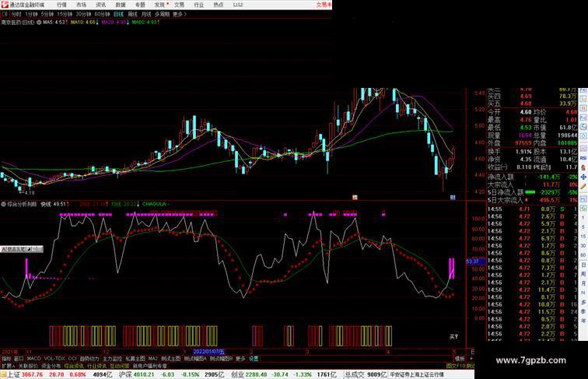
Task: Switch chart to 1分钟 period
Action: point(31,14)
